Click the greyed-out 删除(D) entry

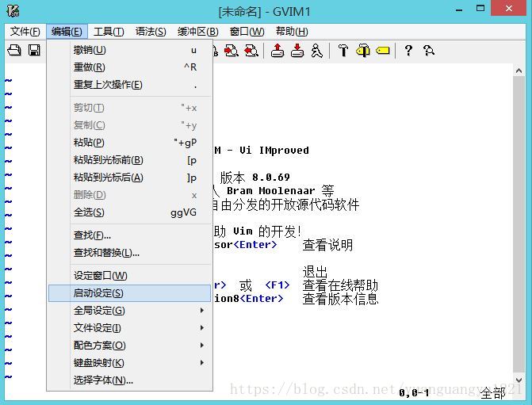[129, 195]
